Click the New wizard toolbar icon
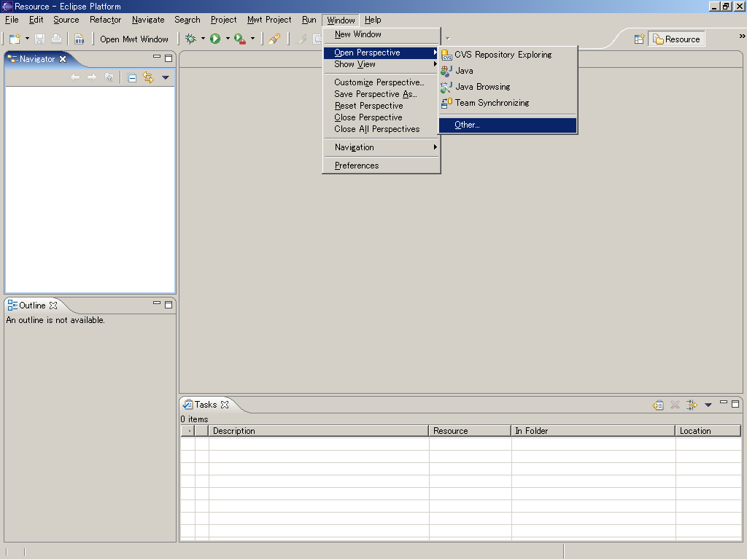 click(x=15, y=39)
